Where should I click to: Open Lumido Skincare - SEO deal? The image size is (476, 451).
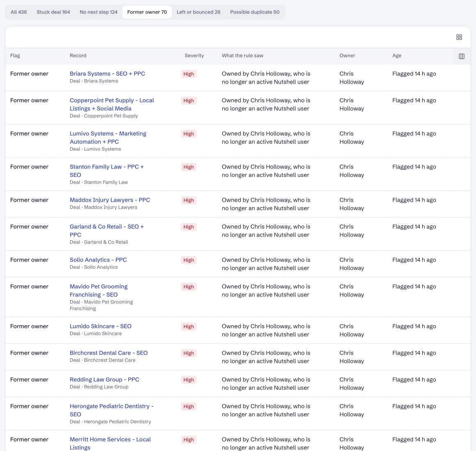tap(101, 326)
